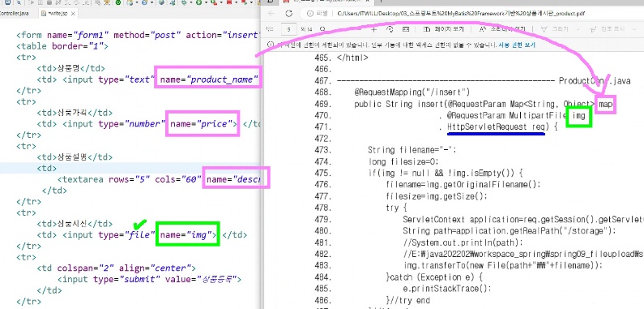This screenshot has width=644, height=309.
Task: Click the green Run icon in Eclipse toolbar
Action: click(198, 2)
